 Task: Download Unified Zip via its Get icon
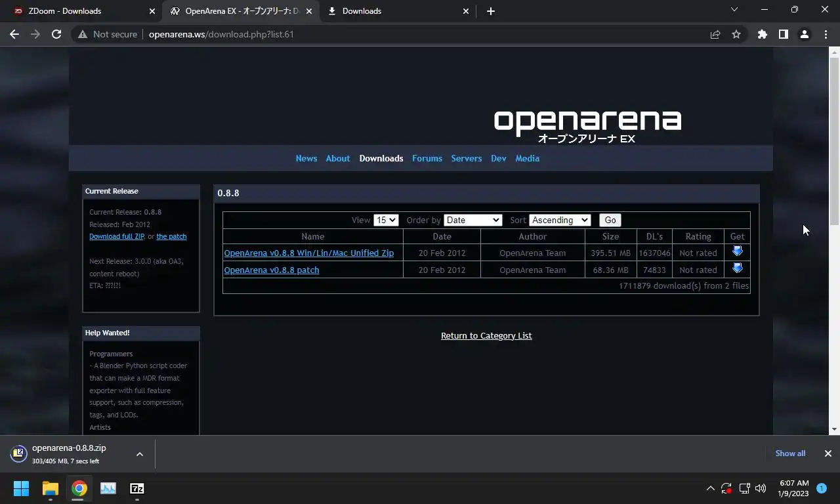click(737, 251)
